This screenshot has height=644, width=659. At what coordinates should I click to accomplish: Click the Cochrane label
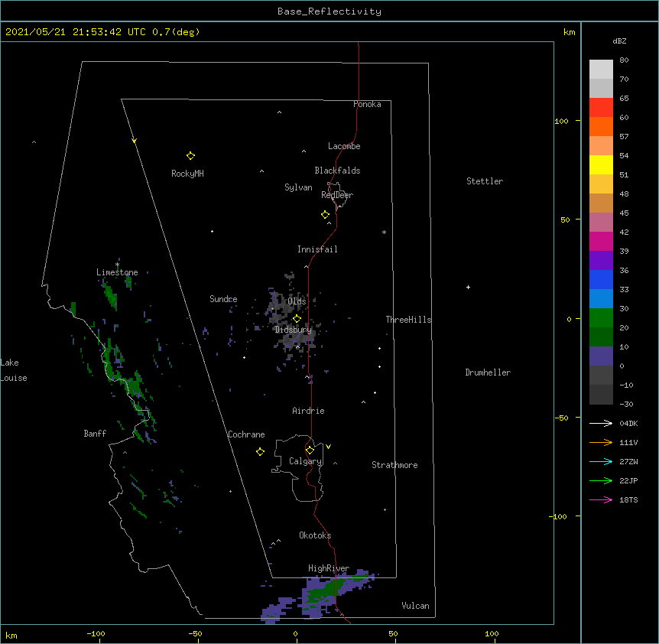click(x=246, y=434)
